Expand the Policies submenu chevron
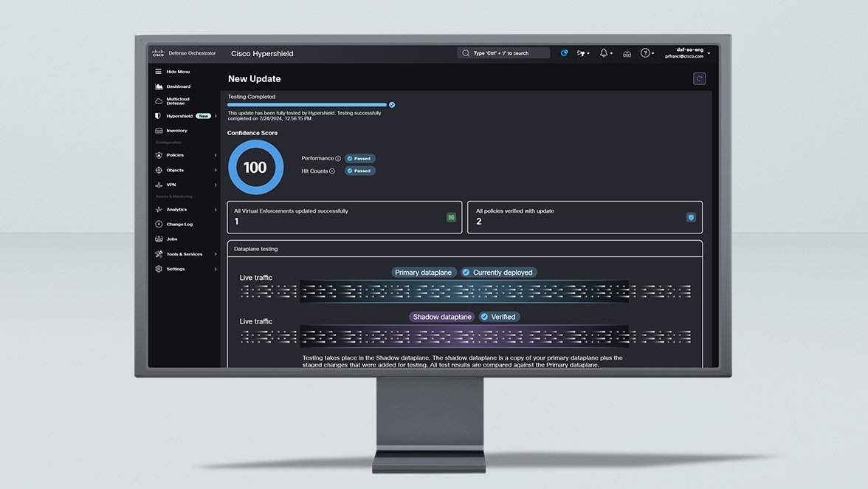 pyautogui.click(x=216, y=156)
